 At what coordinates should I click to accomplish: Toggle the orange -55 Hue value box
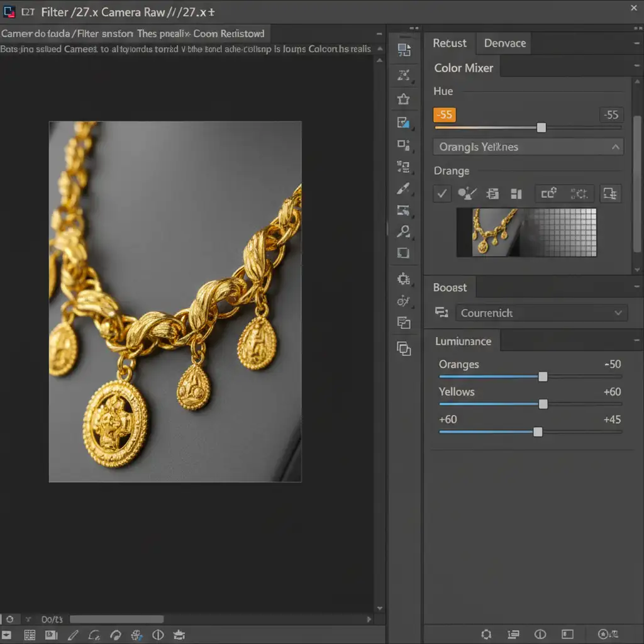click(445, 114)
